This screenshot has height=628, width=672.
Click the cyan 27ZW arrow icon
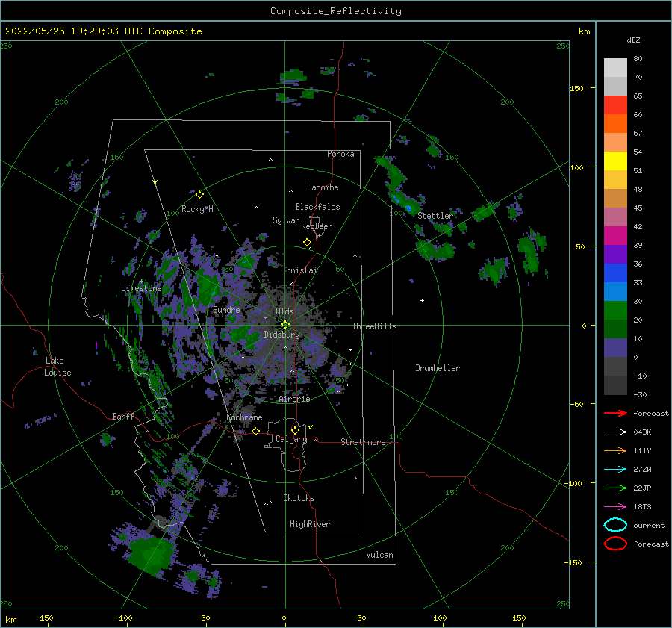[x=615, y=470]
